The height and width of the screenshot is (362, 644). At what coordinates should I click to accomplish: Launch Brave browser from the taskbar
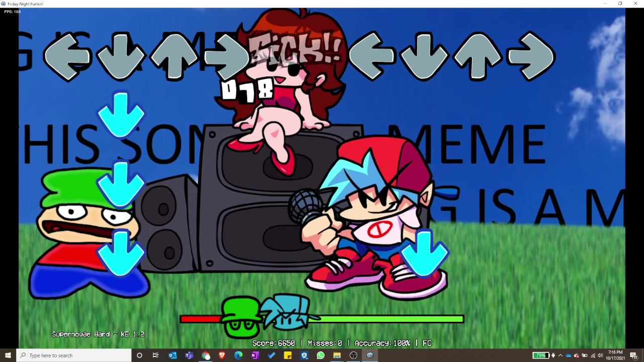point(222,355)
